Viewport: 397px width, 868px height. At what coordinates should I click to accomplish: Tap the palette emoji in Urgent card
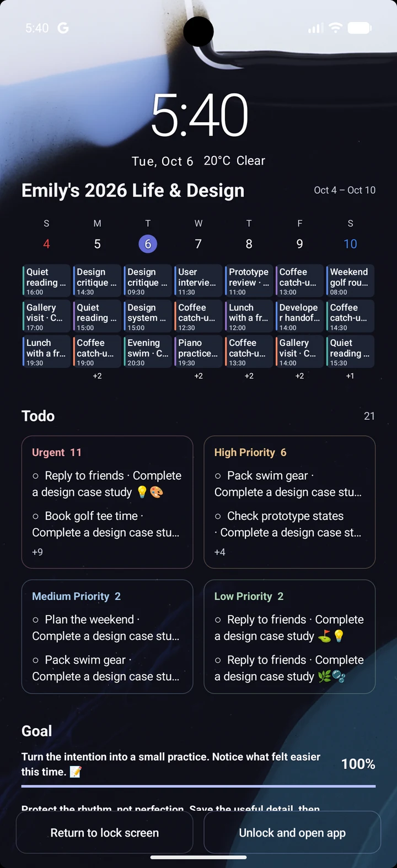point(157,492)
